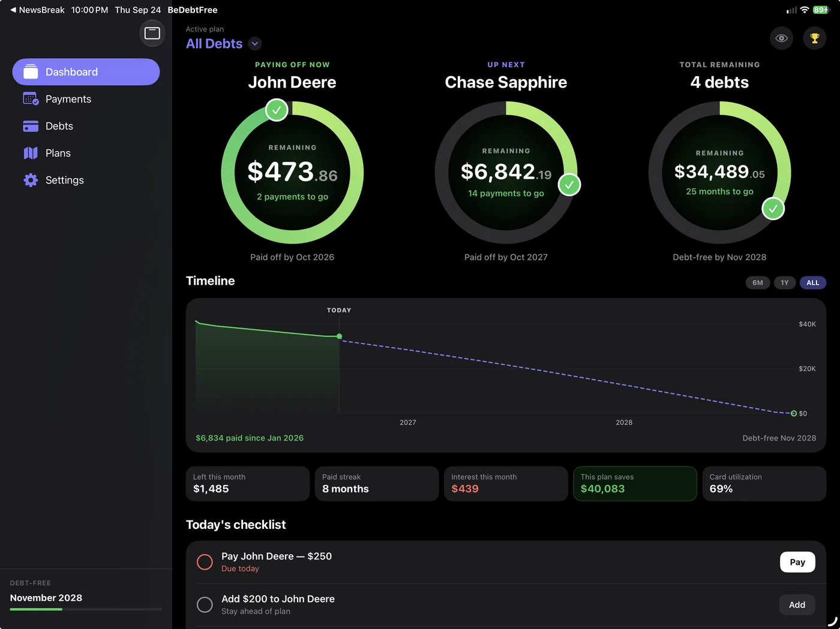
Task: Click the John Deere ring checkmark badge
Action: 277,110
